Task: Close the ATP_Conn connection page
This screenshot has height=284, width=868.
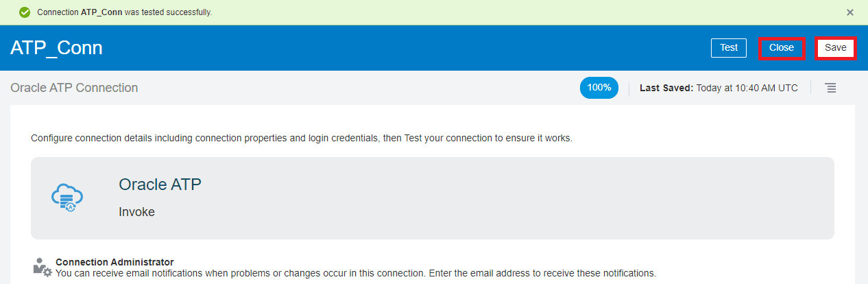Action: (781, 48)
